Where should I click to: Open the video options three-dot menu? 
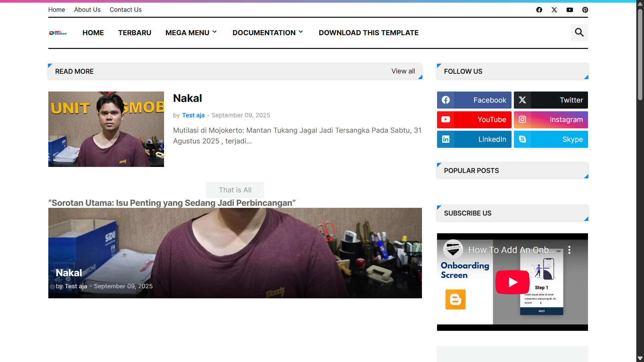click(x=569, y=250)
